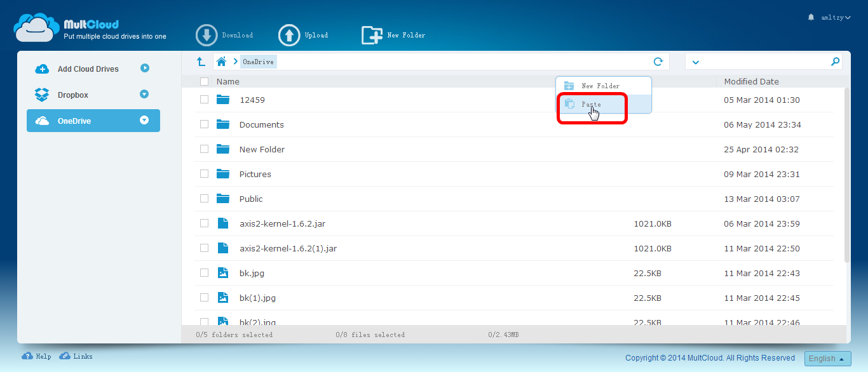Click the image icon of bk.jpg
868x372 pixels.
click(222, 273)
